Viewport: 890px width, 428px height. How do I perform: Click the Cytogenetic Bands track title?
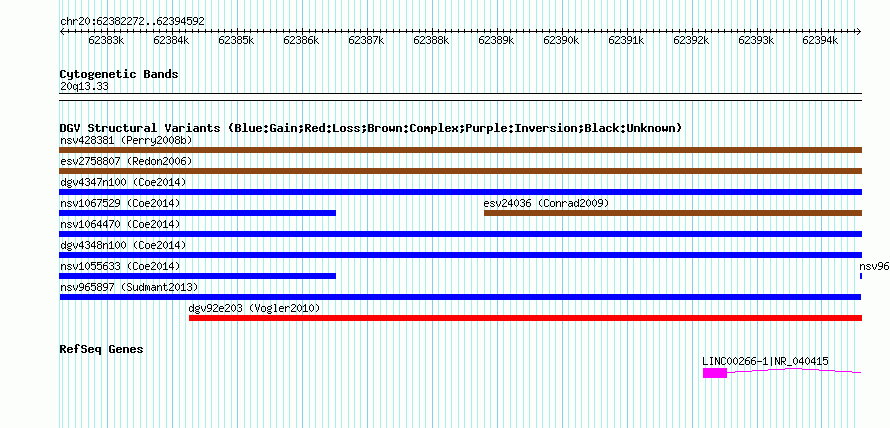coord(119,74)
